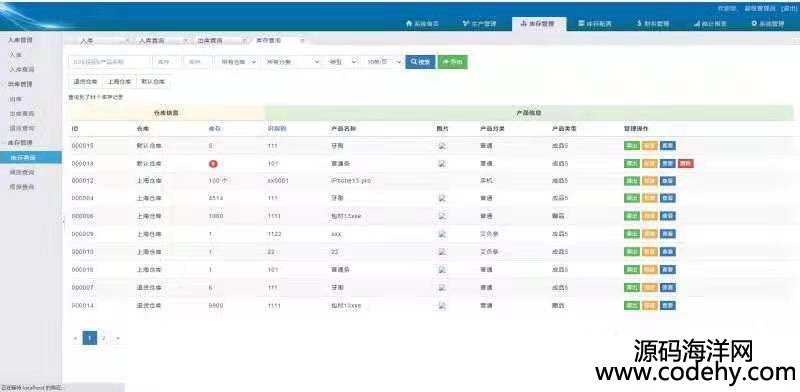Open the dollar-sign finance management tab

coord(653,23)
